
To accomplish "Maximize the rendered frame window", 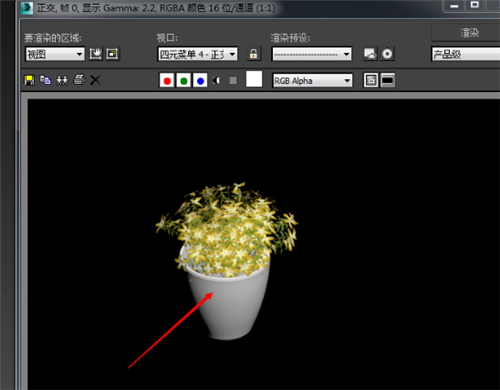I will tap(475, 5).
